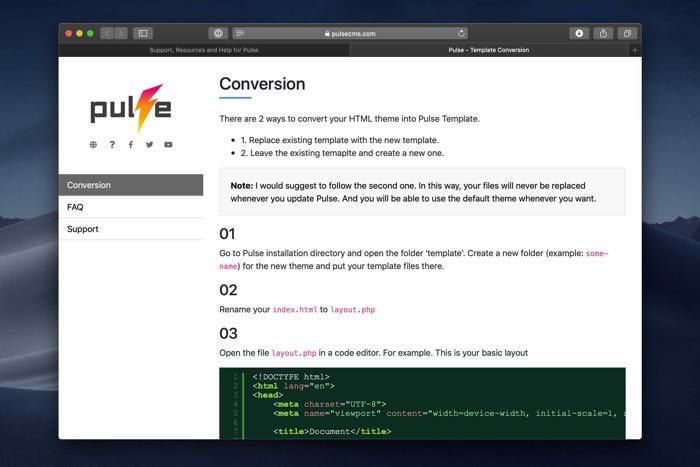Select Conversion in the sidebar menu
Screen dimensions: 700x467
131,185
